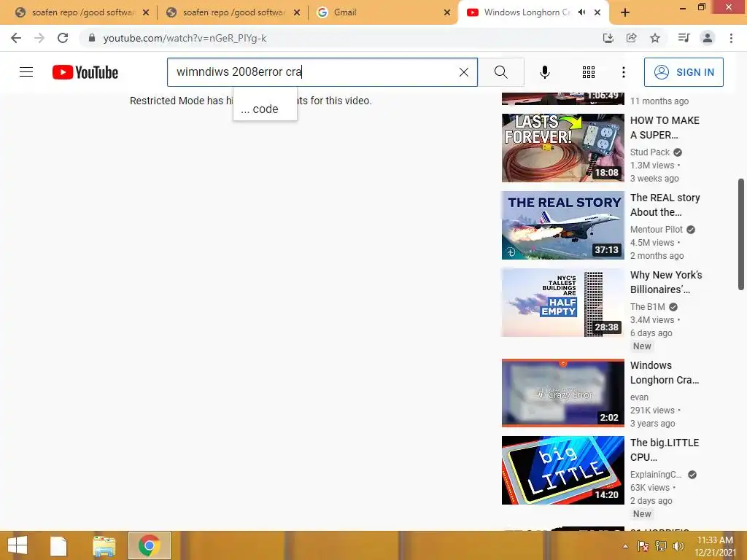
Task: Reload the page
Action: click(x=63, y=38)
